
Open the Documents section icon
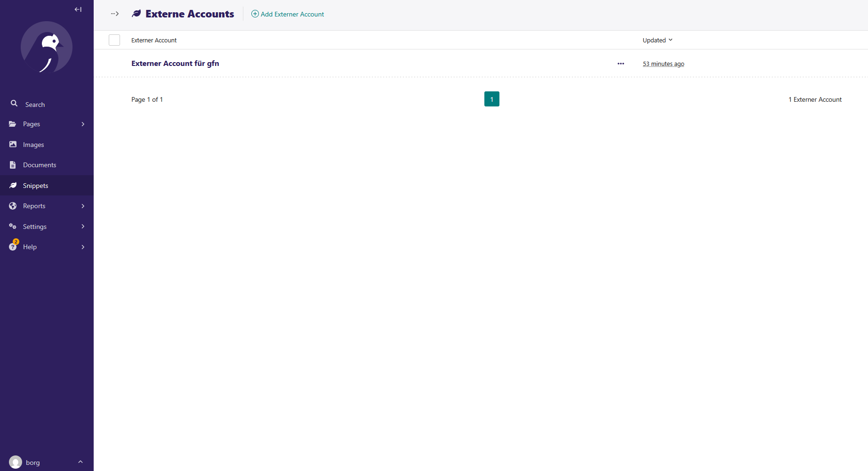click(x=13, y=164)
